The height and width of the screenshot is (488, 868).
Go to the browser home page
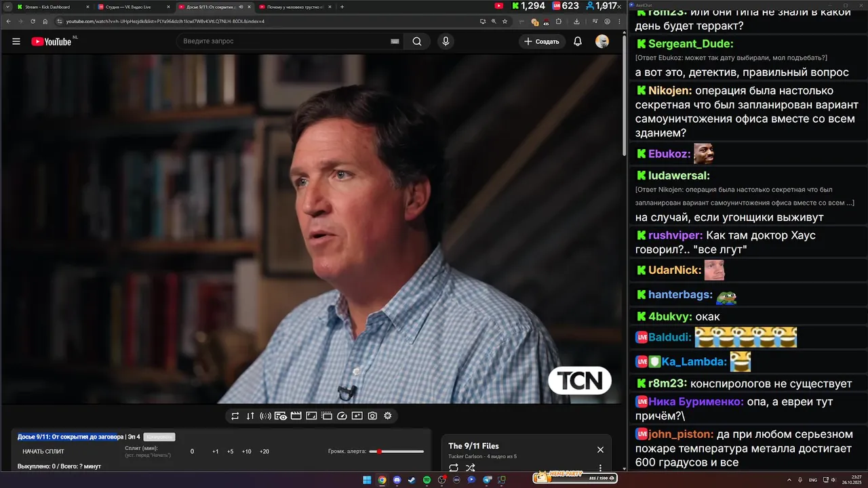tap(45, 21)
